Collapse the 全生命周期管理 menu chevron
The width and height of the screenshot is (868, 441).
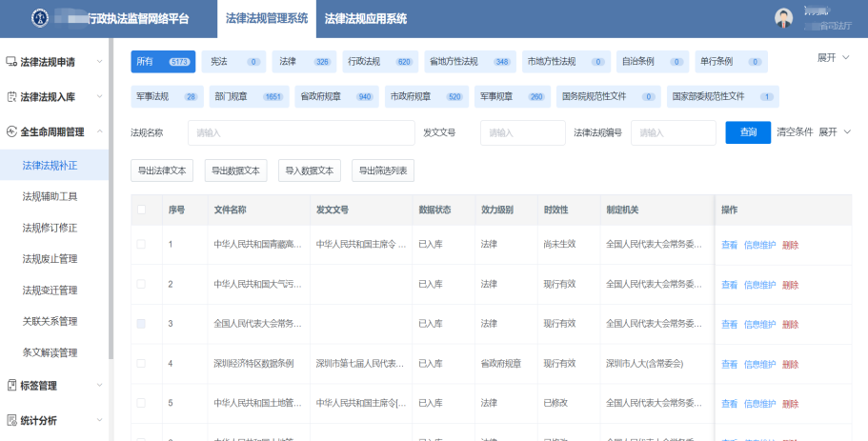[101, 132]
